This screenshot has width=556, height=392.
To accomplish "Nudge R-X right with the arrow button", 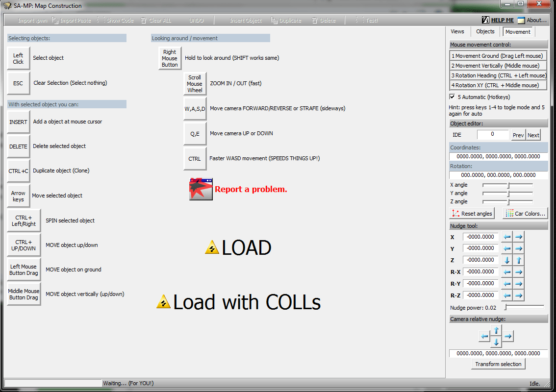I will 519,272.
